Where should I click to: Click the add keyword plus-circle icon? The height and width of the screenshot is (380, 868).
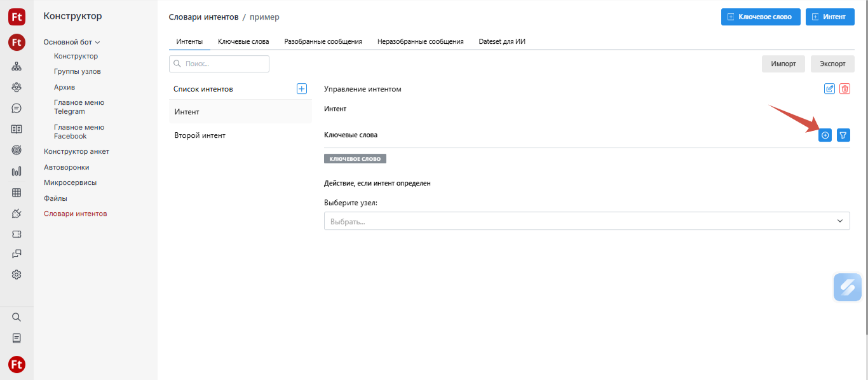point(825,135)
